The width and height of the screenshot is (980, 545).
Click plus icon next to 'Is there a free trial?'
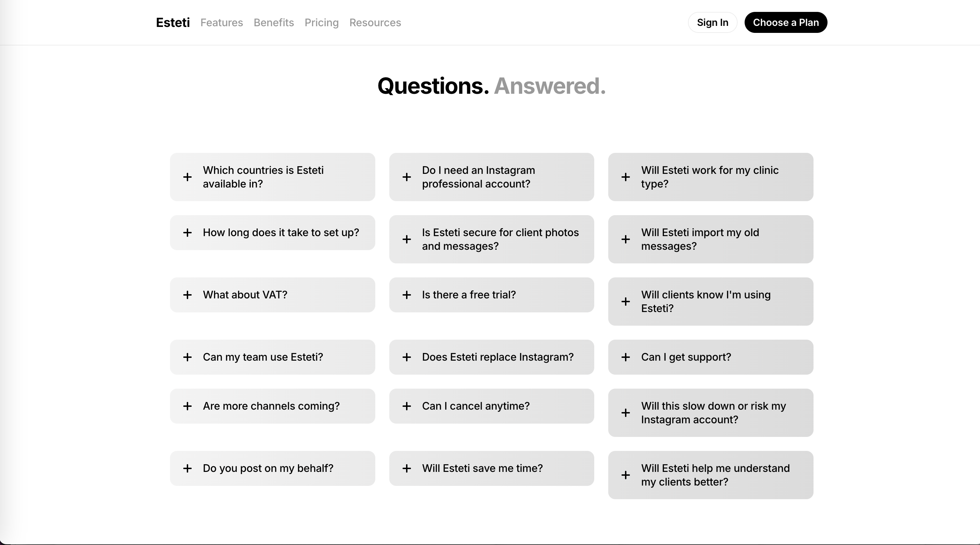pyautogui.click(x=406, y=295)
